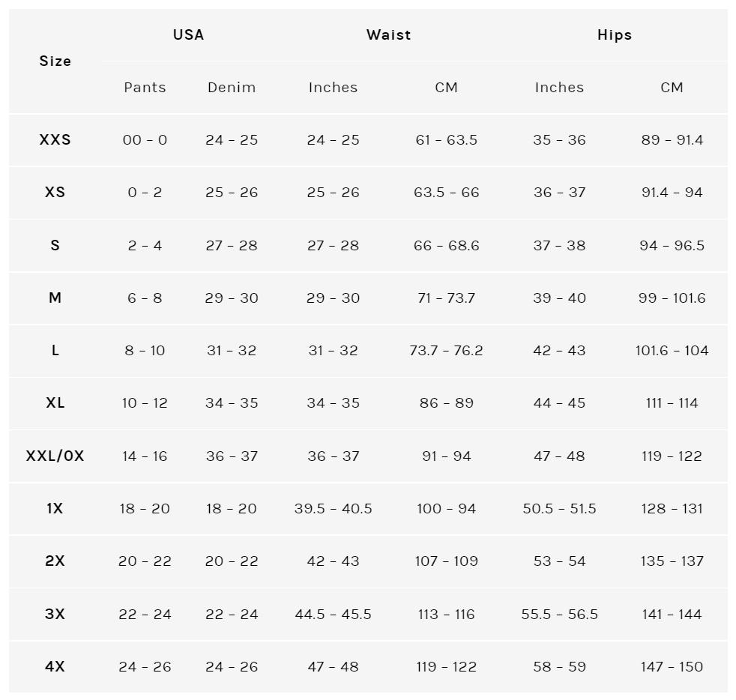Select the 00 – 0 pants cell

point(145,140)
